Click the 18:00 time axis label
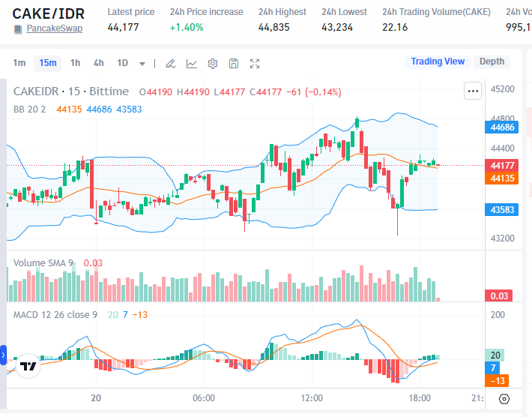This screenshot has height=417, width=532. [420, 398]
